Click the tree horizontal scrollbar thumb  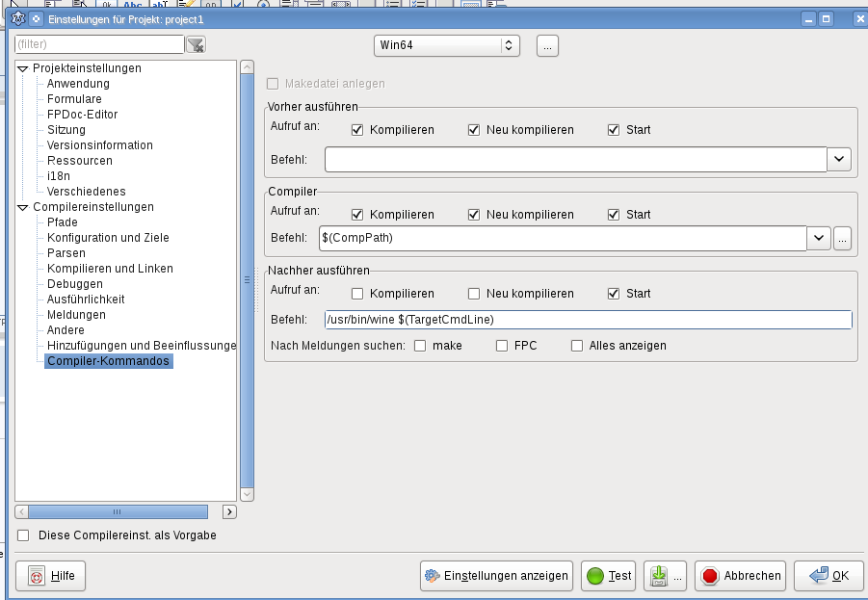pos(116,512)
